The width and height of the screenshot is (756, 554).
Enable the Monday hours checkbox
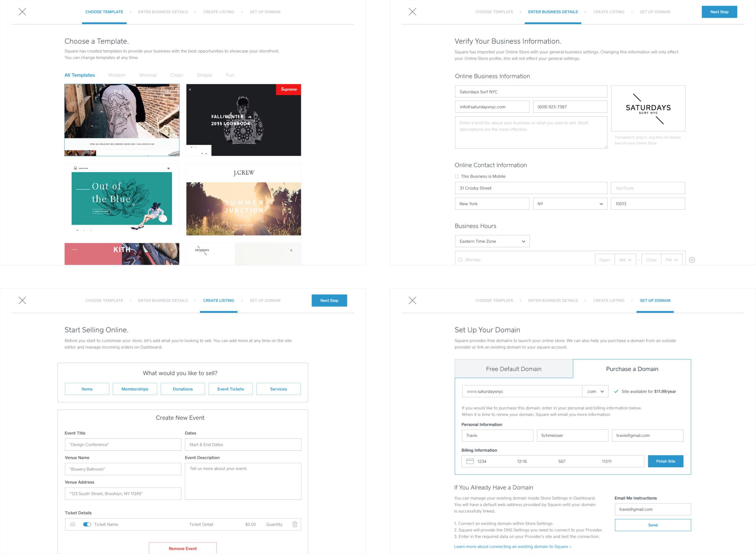[x=460, y=259]
